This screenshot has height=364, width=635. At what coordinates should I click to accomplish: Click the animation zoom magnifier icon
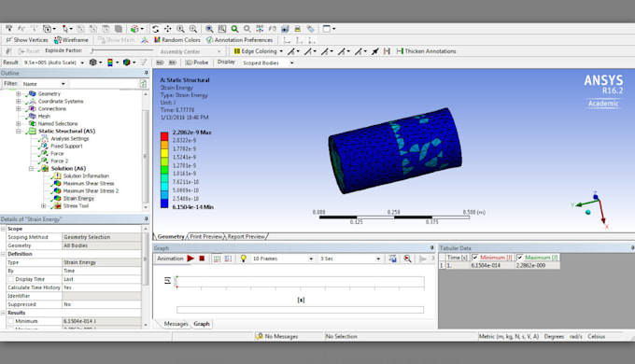(x=407, y=259)
